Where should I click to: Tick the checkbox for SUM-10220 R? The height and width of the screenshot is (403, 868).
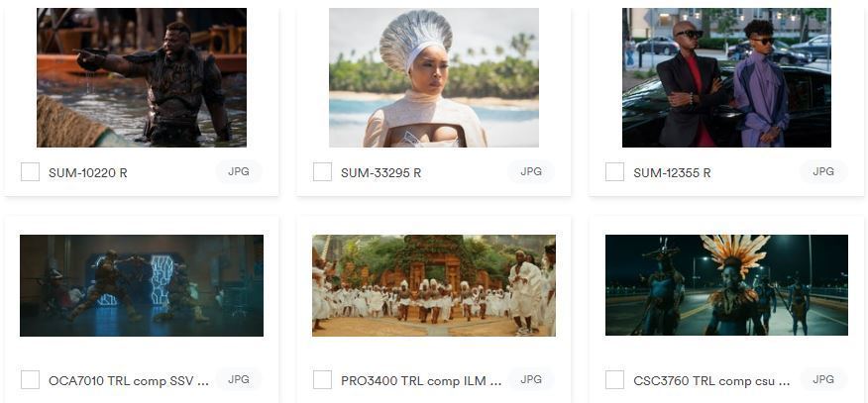(30, 172)
